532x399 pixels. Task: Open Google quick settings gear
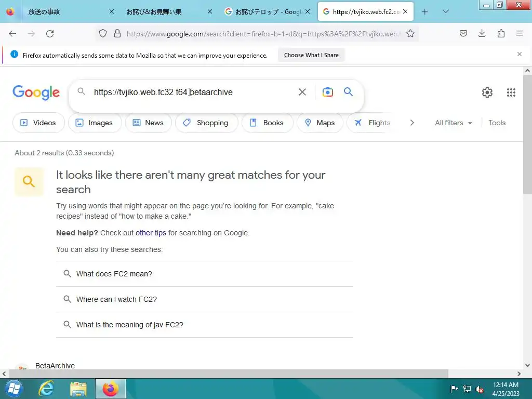[x=487, y=92]
